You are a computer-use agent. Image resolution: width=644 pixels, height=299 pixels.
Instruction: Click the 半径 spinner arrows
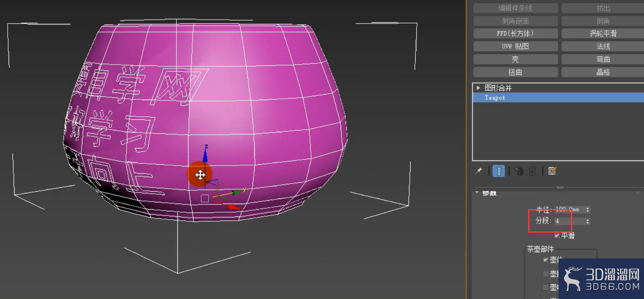click(588, 210)
